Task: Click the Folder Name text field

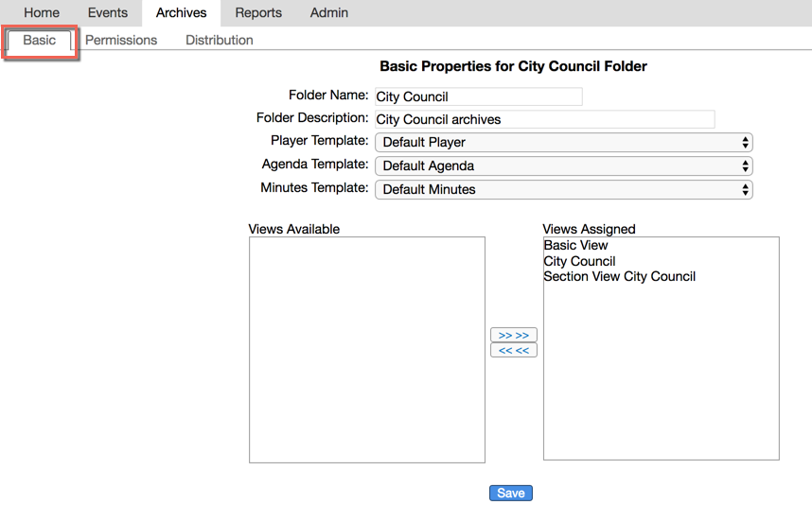Action: point(478,96)
